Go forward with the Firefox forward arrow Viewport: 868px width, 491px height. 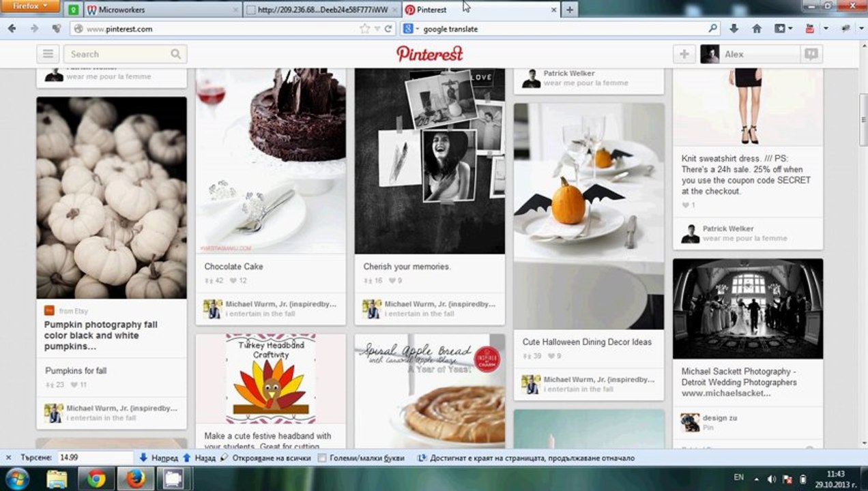click(x=33, y=29)
